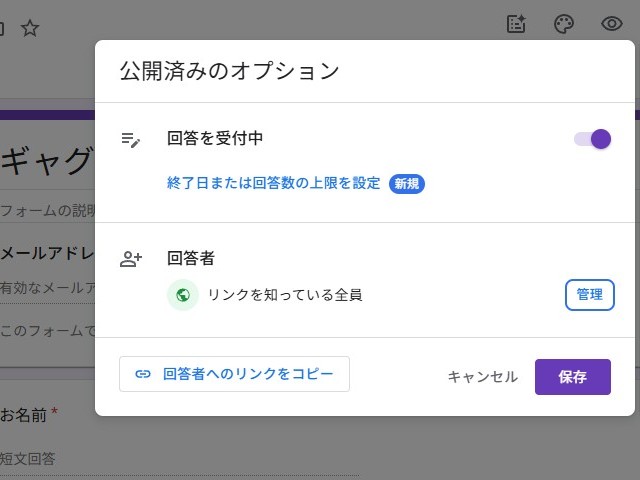
Task: Click the add-person respondent icon
Action: point(131,259)
